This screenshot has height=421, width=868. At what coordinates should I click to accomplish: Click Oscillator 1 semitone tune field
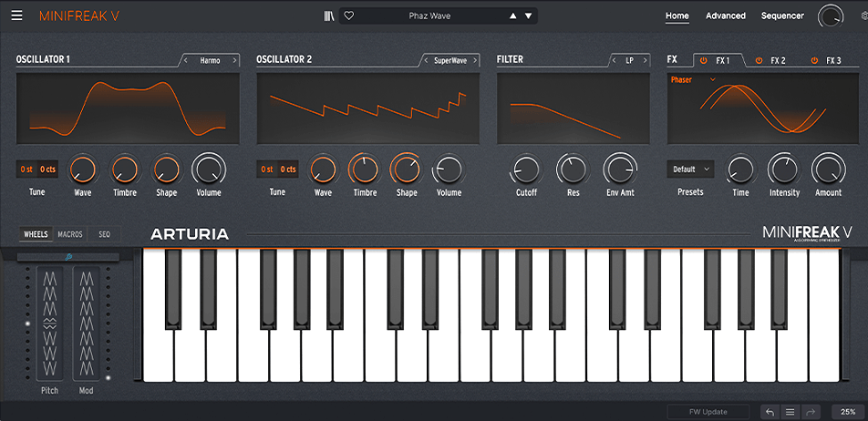pos(26,169)
